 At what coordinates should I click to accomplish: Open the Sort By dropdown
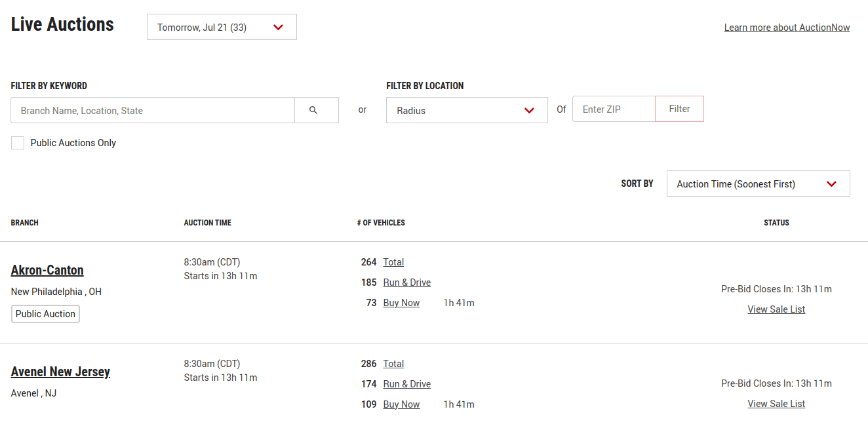click(757, 184)
